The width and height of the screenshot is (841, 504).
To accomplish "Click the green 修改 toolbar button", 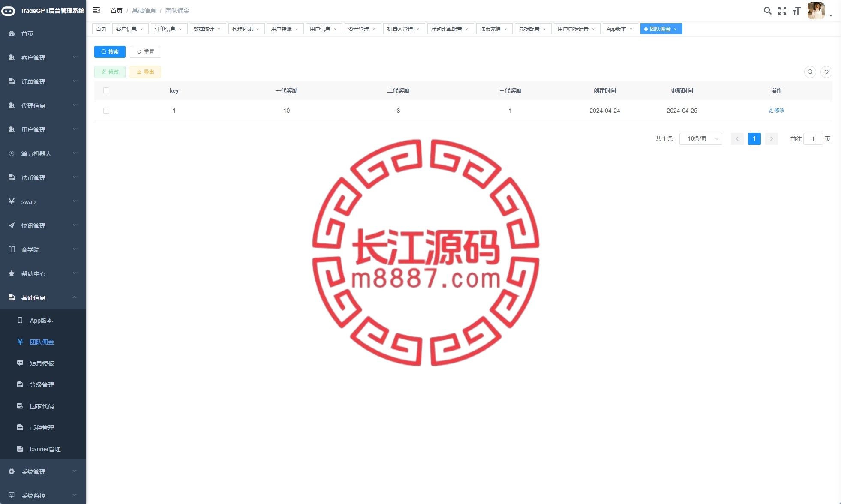I will (x=110, y=72).
